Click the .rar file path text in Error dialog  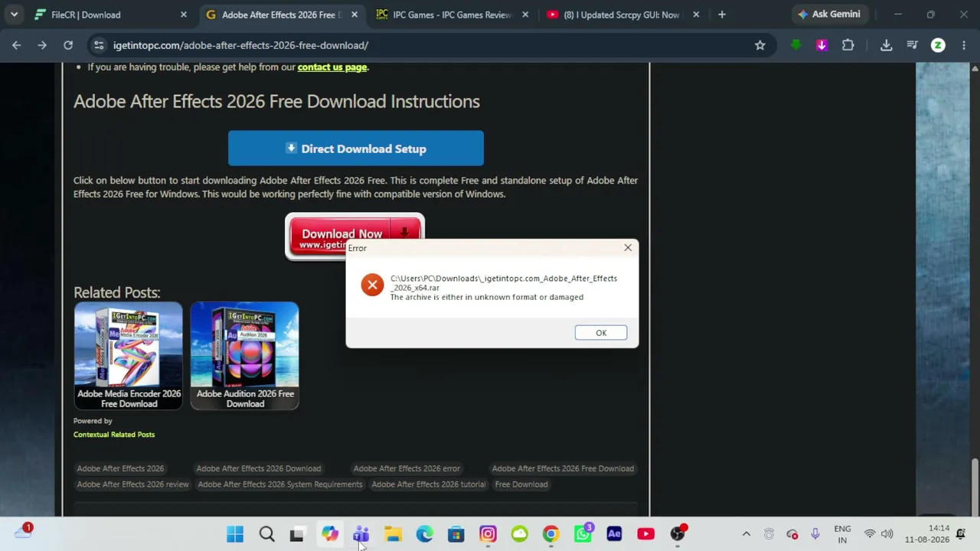[504, 283]
